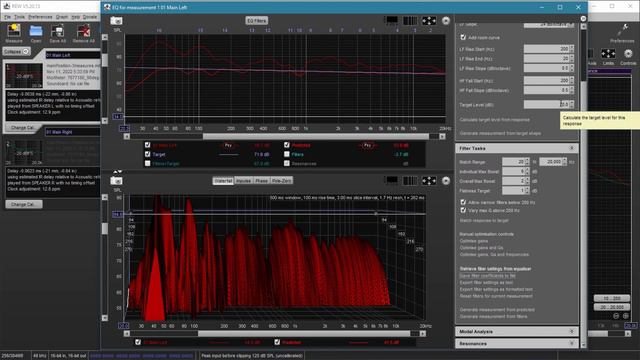
Task: Open upper graph Limits arrows icon
Action: [x=429, y=20]
